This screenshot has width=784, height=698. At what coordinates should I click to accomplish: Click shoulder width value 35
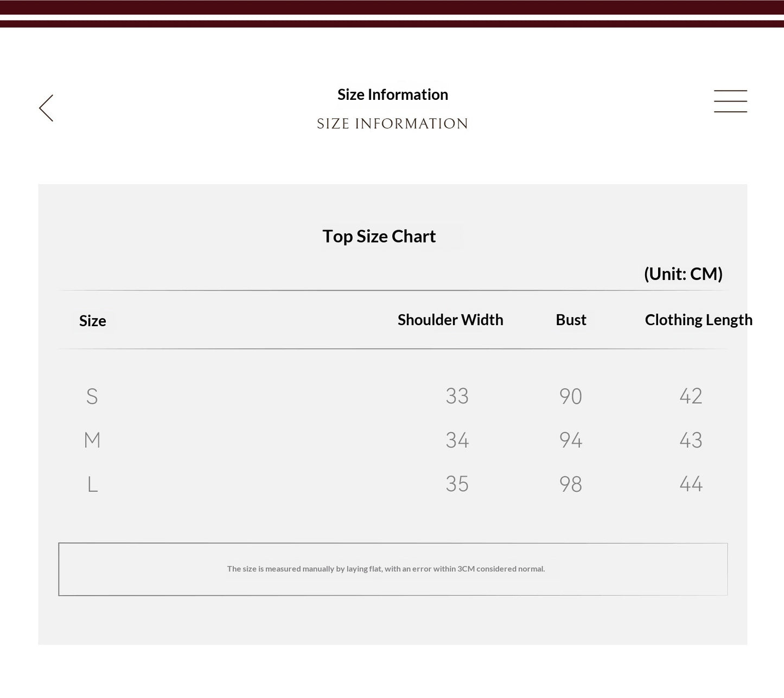coord(457,484)
